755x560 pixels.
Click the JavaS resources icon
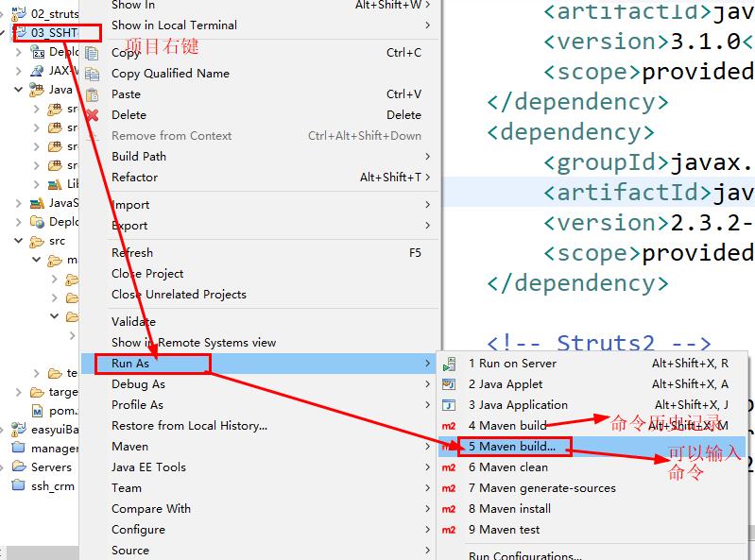pos(37,203)
